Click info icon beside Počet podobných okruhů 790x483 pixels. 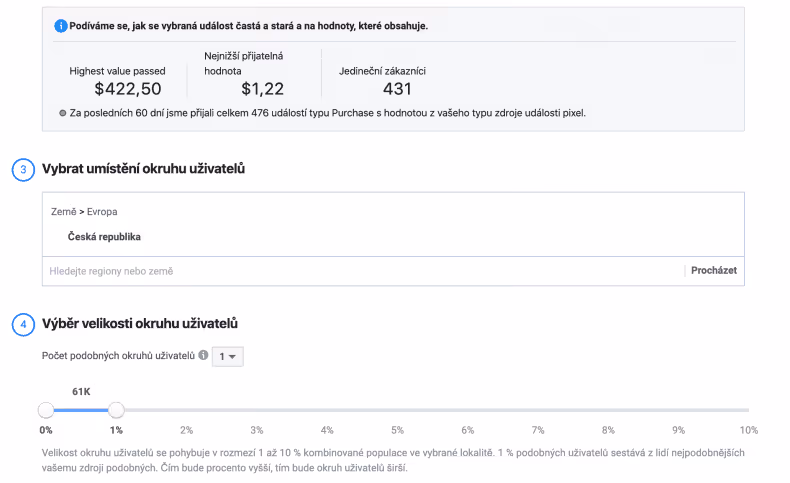[203, 356]
